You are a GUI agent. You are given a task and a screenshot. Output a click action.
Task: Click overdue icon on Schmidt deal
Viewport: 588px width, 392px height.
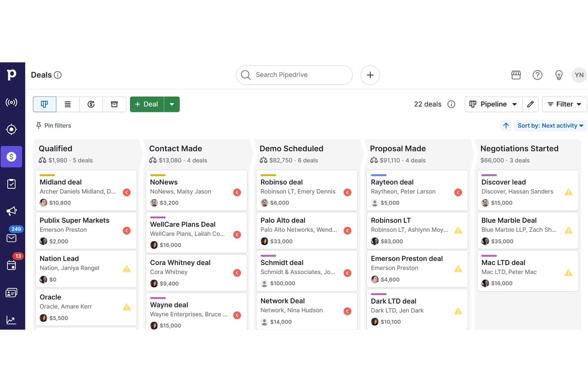coord(348,273)
